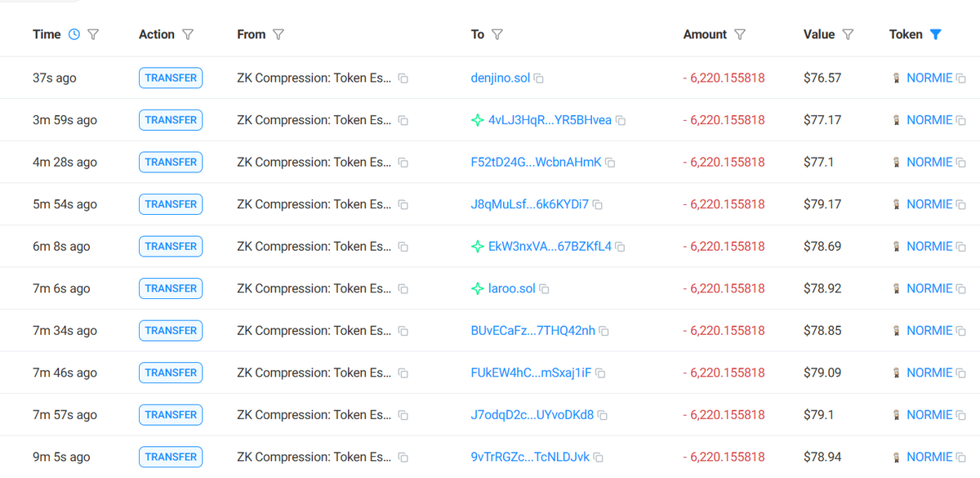
Task: Copy the NORMIE token address in the 7m 34s ago row
Action: [x=960, y=331]
